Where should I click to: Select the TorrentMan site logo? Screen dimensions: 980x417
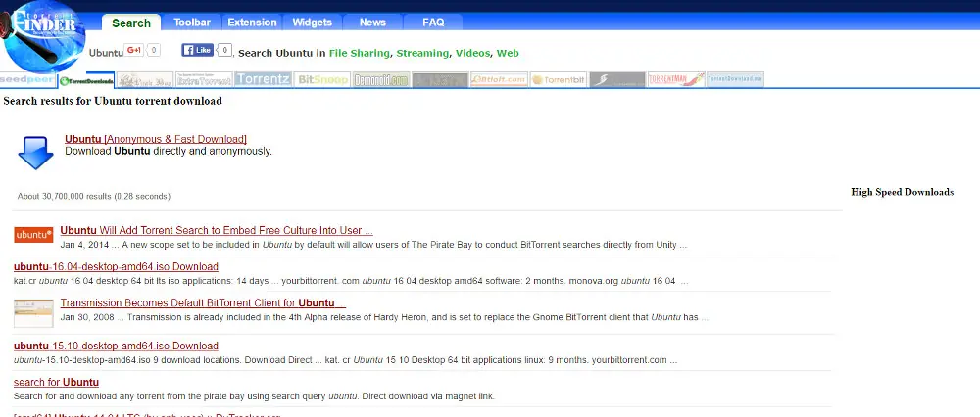pyautogui.click(x=676, y=80)
